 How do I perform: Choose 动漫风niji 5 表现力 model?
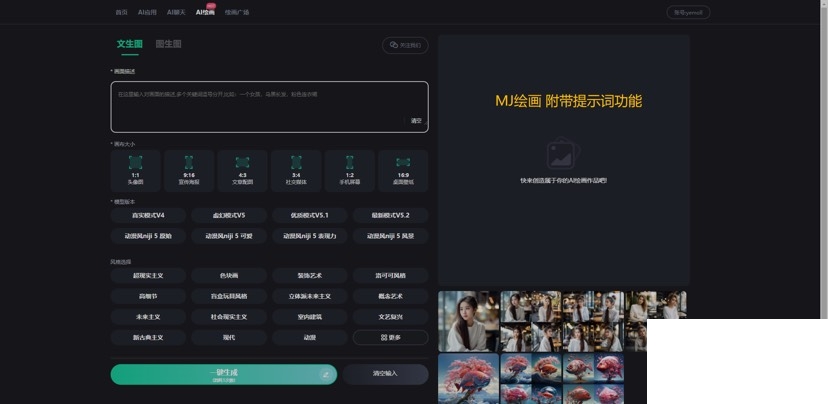pos(310,236)
